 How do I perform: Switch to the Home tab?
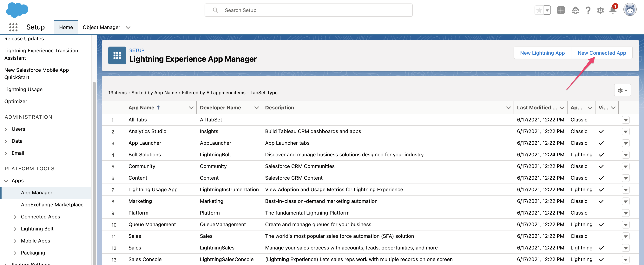66,27
